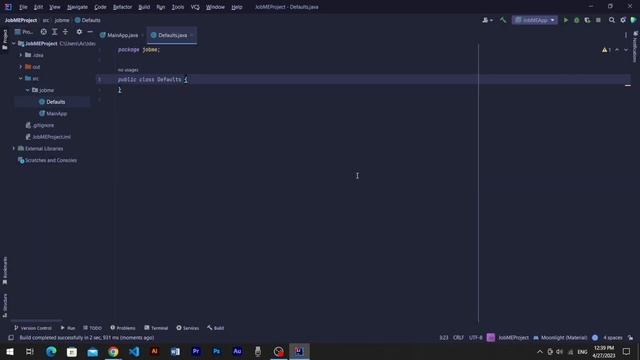Open Search Everywhere magnifier icon

point(611,20)
